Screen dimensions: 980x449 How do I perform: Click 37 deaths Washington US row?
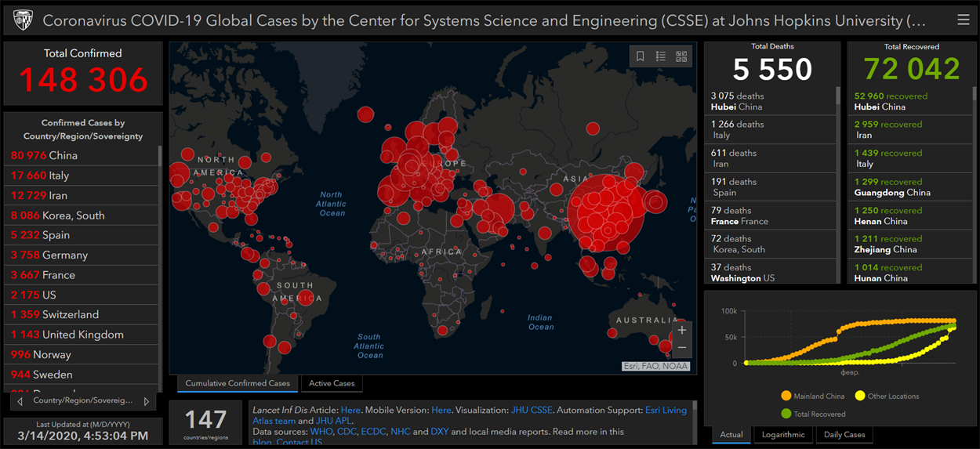point(771,271)
